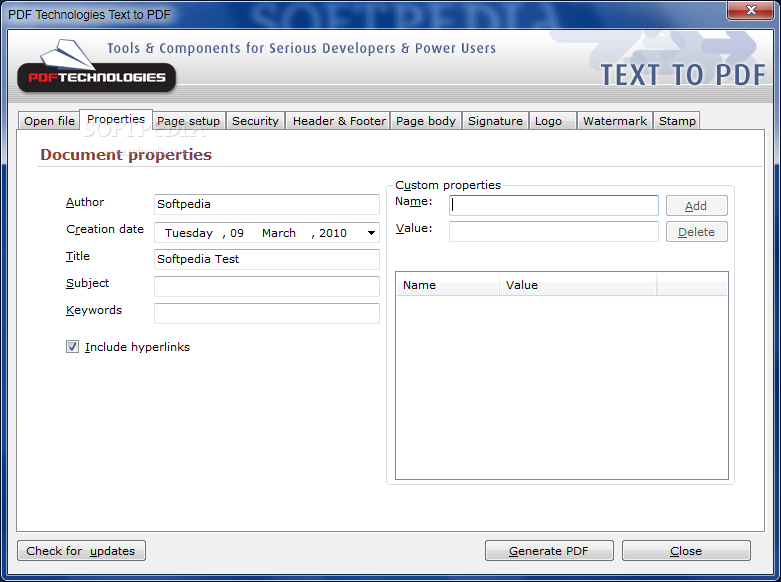781x582 pixels.
Task: Select the year '2010' in Creation date
Action: pyautogui.click(x=333, y=233)
